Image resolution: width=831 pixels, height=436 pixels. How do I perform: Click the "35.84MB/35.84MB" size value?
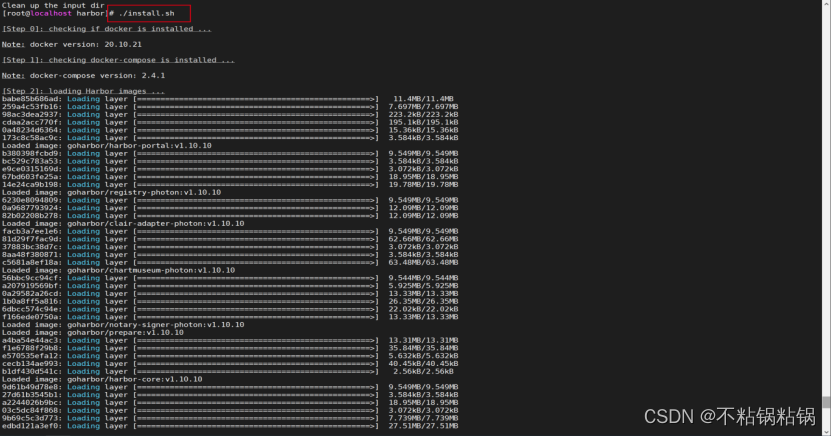tap(423, 348)
